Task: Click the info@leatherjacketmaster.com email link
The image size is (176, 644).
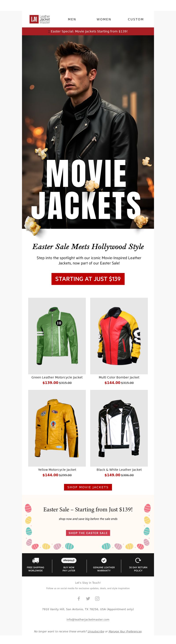Action: [88, 619]
